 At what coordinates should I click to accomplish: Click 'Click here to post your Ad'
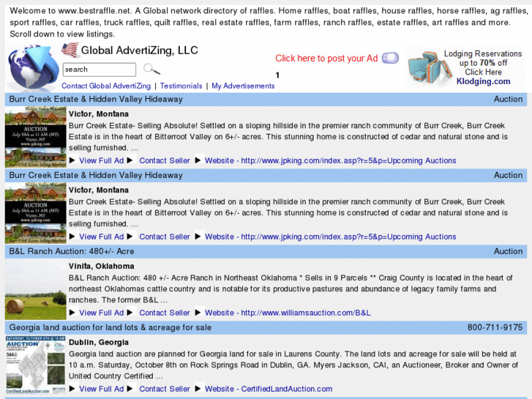[x=326, y=59]
